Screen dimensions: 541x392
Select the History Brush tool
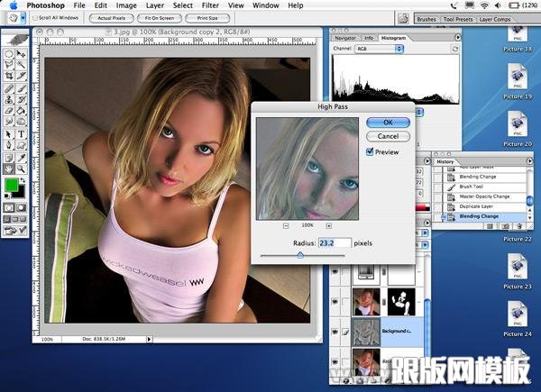pos(21,100)
